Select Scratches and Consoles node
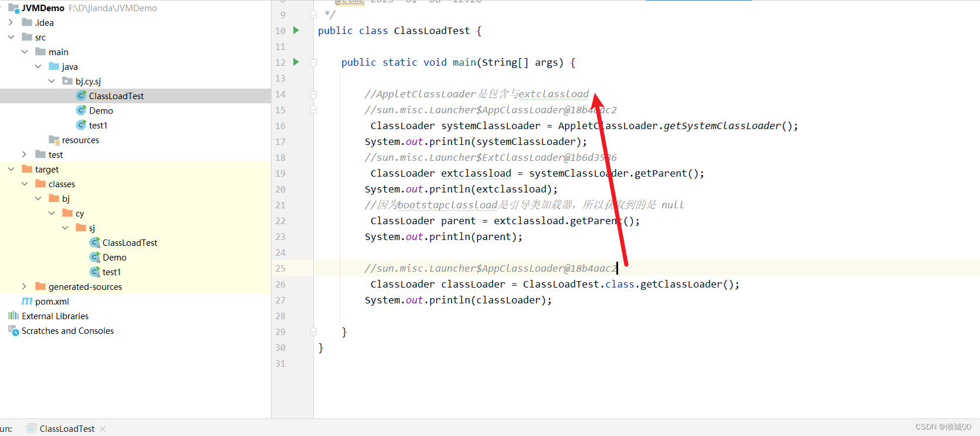 (x=67, y=330)
